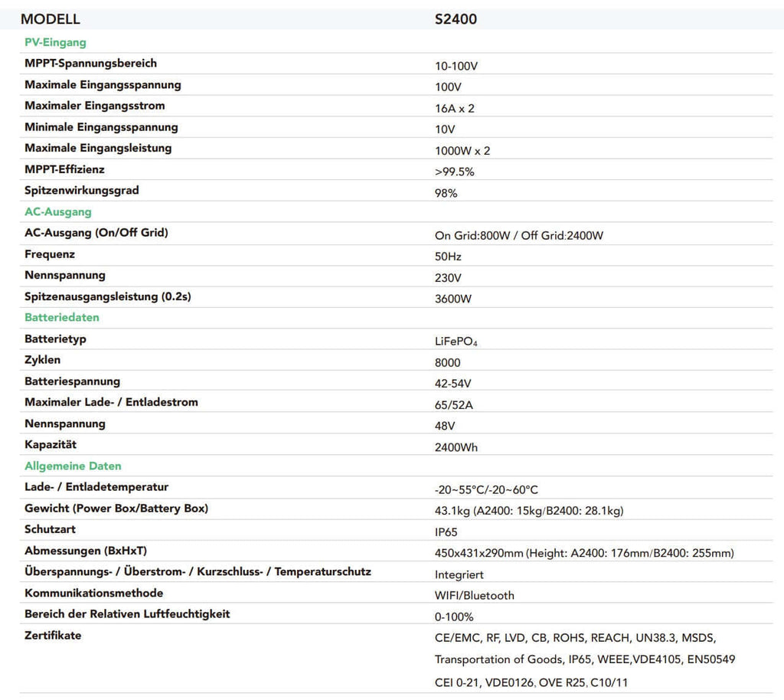Screen dimensions: 784x700
Task: Click the IP65 value in the Schutzart row
Action: 446,532
